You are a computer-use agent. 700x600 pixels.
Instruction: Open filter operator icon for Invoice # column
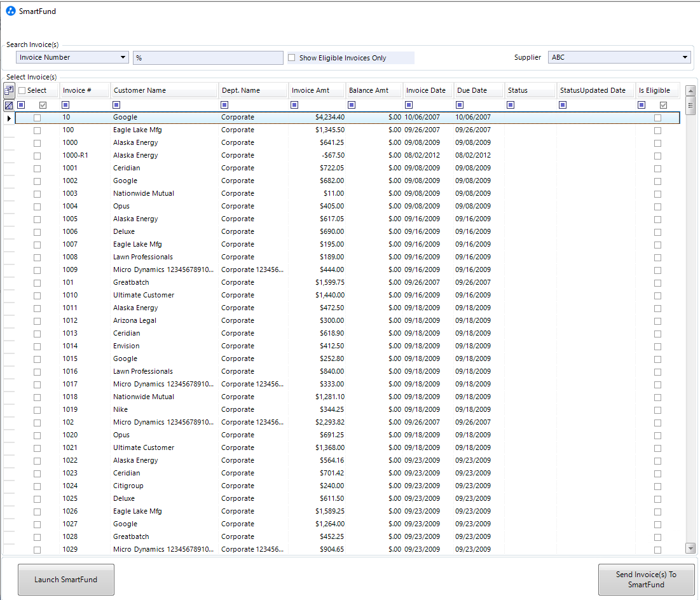click(x=65, y=105)
